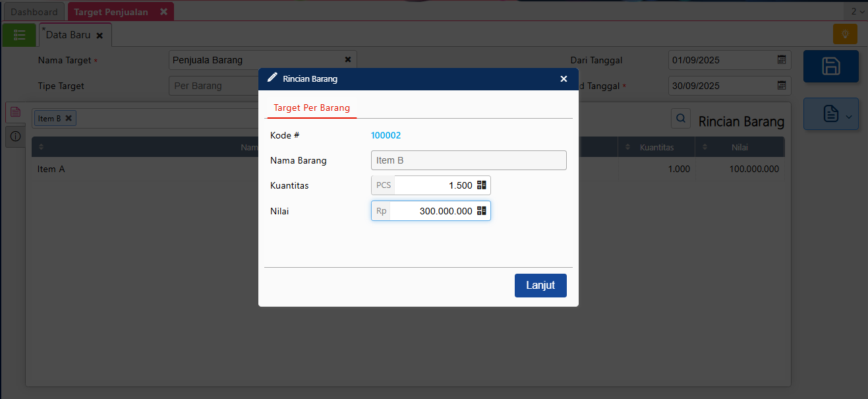
Task: Open item code 100002 link
Action: point(386,135)
